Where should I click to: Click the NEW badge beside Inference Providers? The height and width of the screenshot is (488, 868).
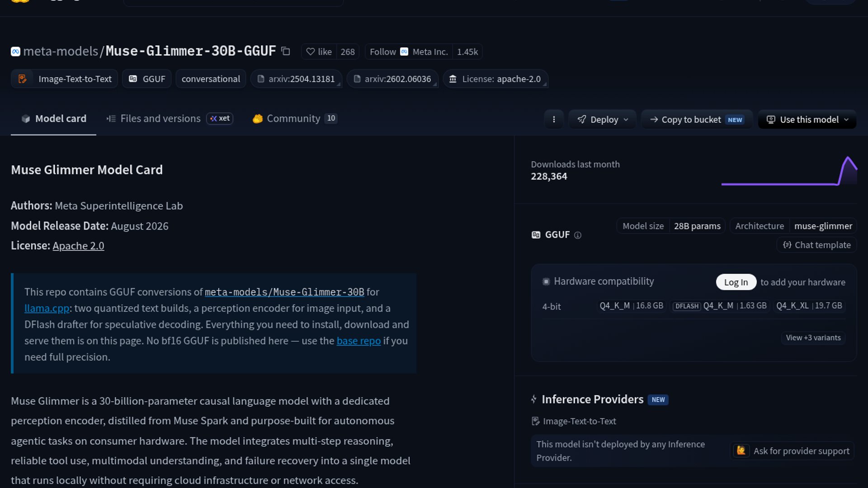(658, 400)
